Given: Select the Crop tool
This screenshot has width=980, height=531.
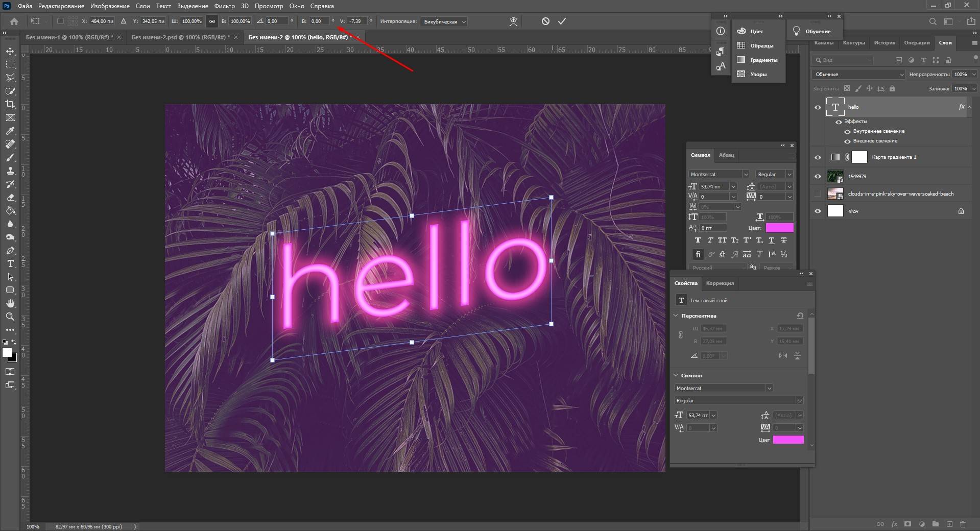Looking at the screenshot, I should tap(10, 104).
